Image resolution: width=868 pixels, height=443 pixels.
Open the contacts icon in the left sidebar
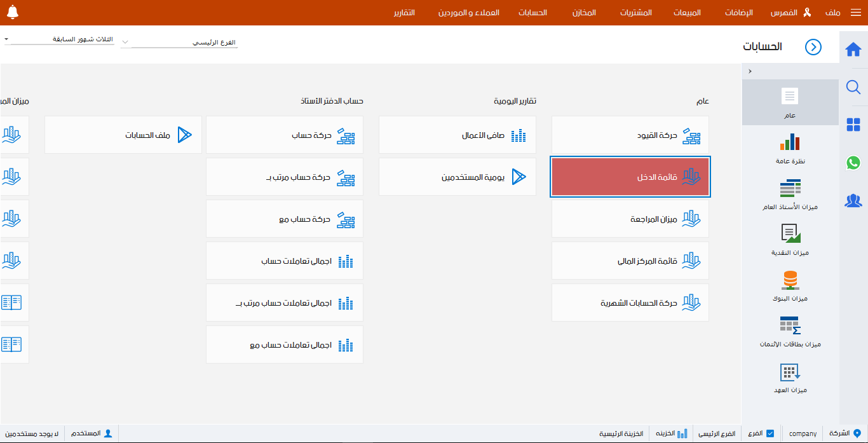(x=853, y=201)
